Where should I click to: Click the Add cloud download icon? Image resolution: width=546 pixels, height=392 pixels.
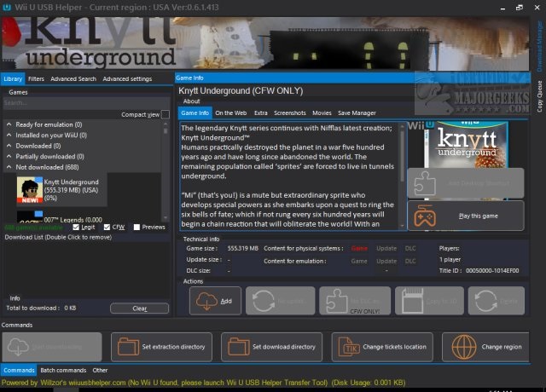click(x=206, y=301)
